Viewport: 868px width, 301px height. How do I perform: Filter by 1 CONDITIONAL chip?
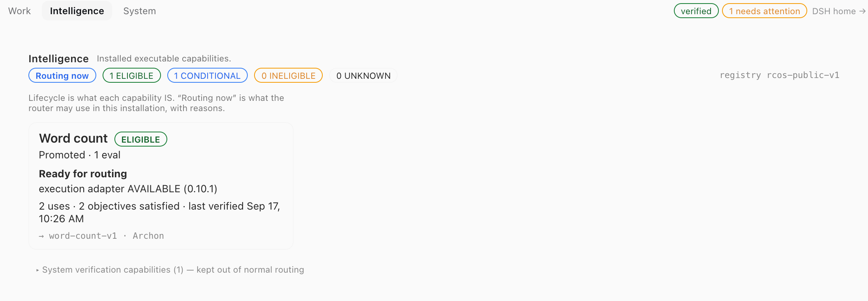(x=207, y=76)
